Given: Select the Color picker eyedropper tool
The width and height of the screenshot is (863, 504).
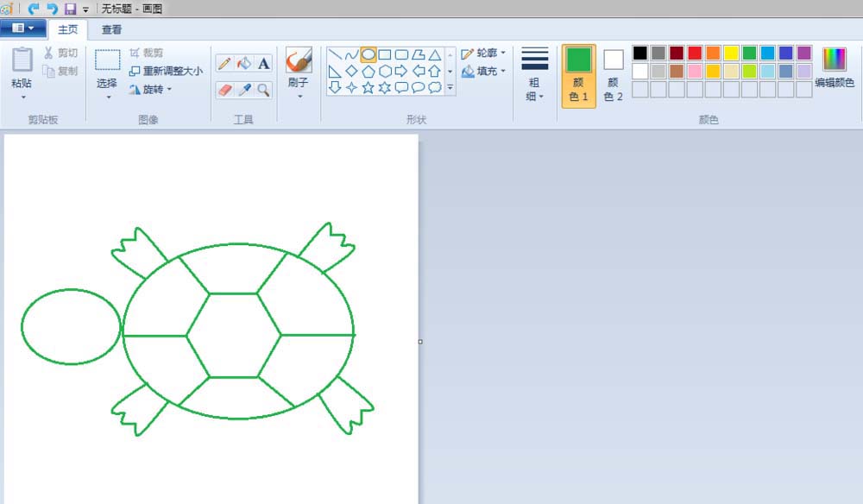Looking at the screenshot, I should 244,90.
